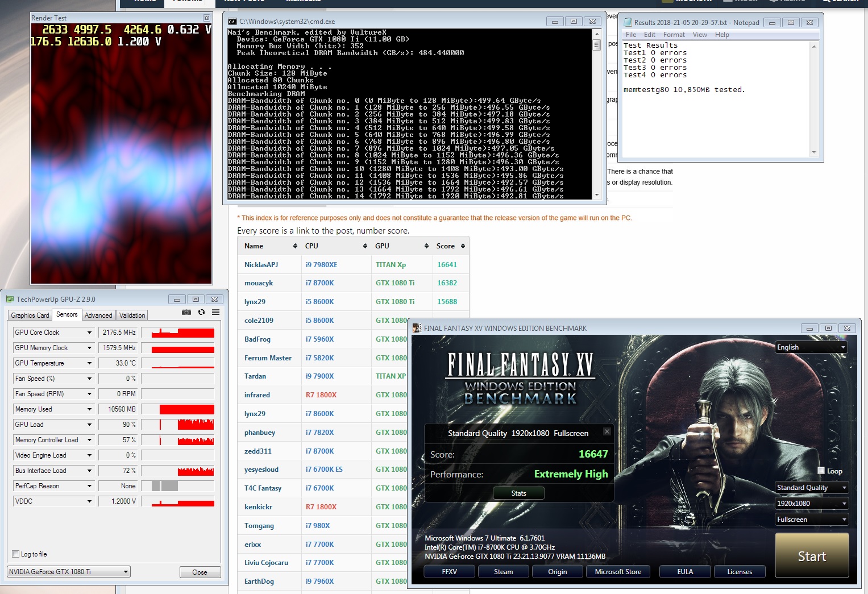Open the Fullscreen display mode dropdown
The height and width of the screenshot is (594, 868).
(x=812, y=519)
